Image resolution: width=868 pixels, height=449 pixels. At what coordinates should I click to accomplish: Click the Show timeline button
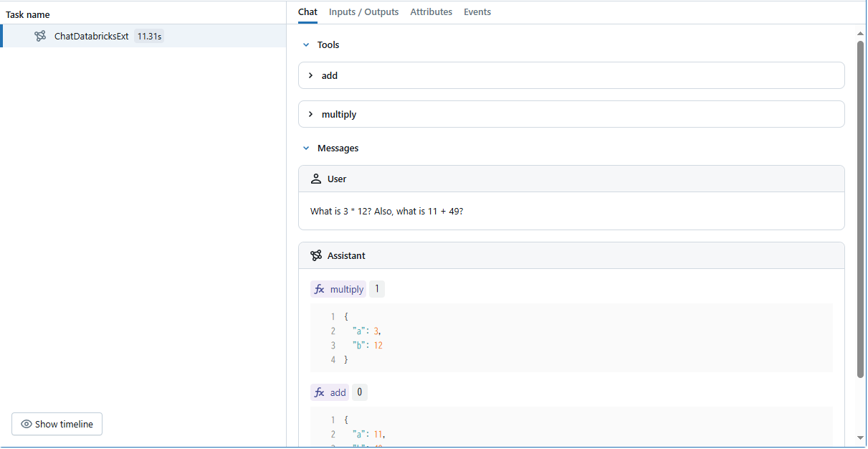(x=57, y=424)
